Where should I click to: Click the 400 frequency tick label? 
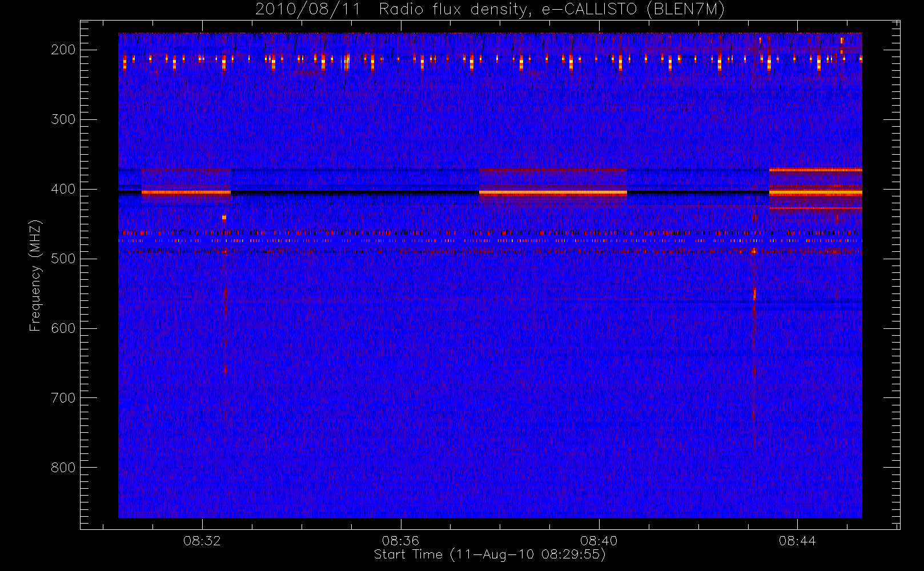(x=63, y=189)
